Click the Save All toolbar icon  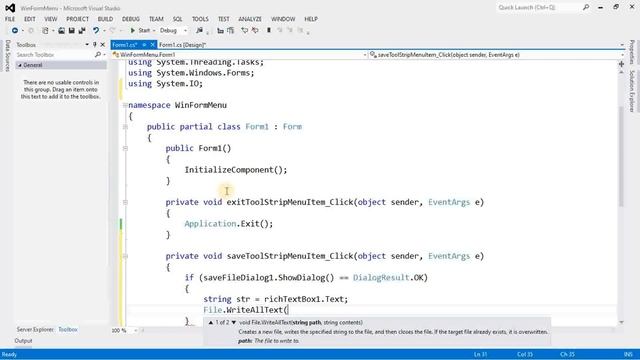point(82,31)
